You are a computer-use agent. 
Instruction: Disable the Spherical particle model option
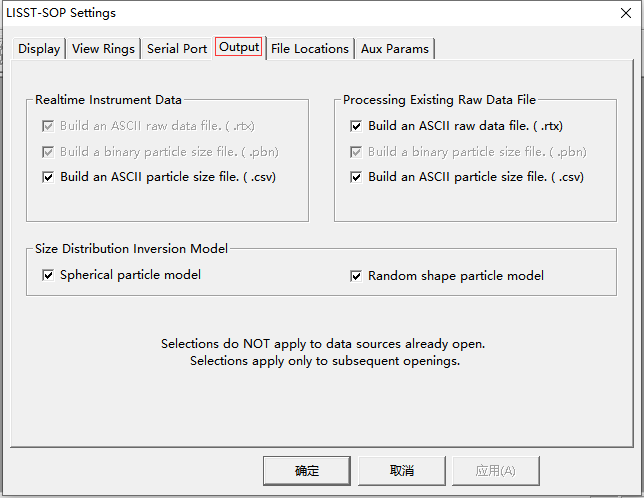[x=48, y=275]
